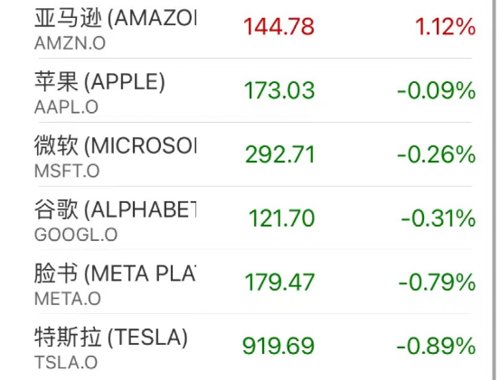The height and width of the screenshot is (380, 500).
Task: Open the Amazon AMZN.O stock row
Action: point(255,29)
